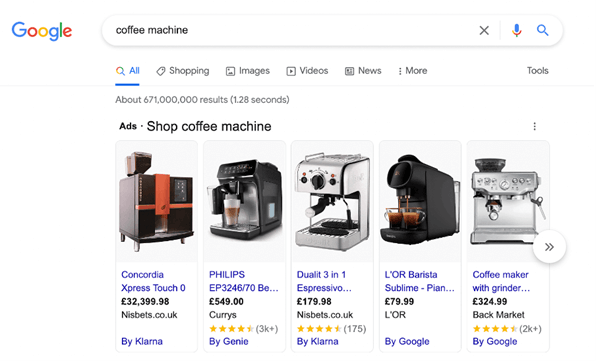Open the Tools filter options
Image resolution: width=596 pixels, height=361 pixels.
point(537,71)
